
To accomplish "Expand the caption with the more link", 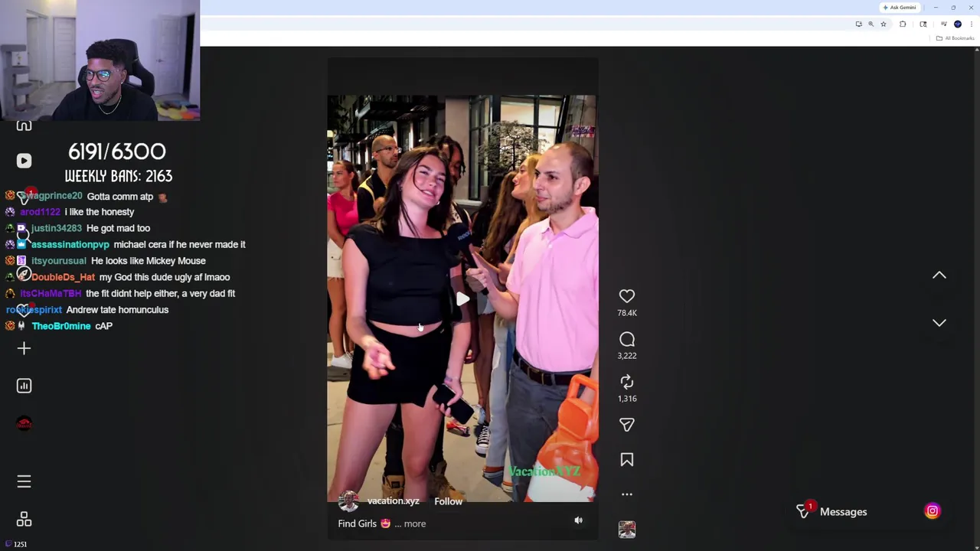I will 415,523.
